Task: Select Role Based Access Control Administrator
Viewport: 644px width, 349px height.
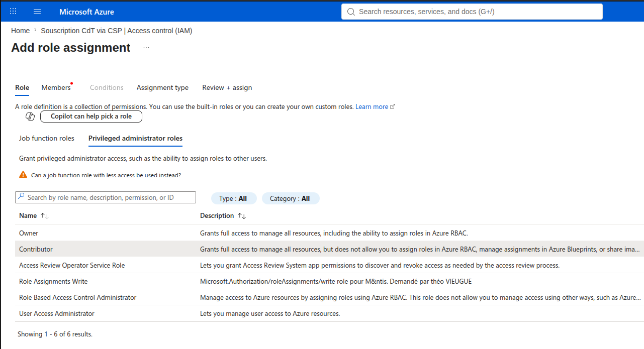Action: coord(329,297)
